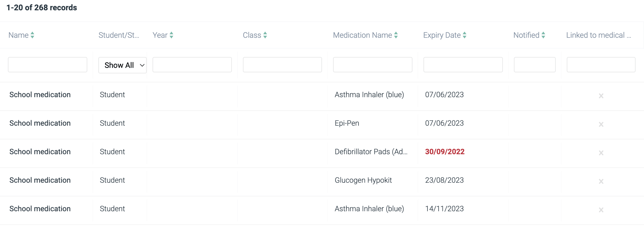The image size is (644, 226).
Task: Select the first School medication row
Action: [40, 94]
